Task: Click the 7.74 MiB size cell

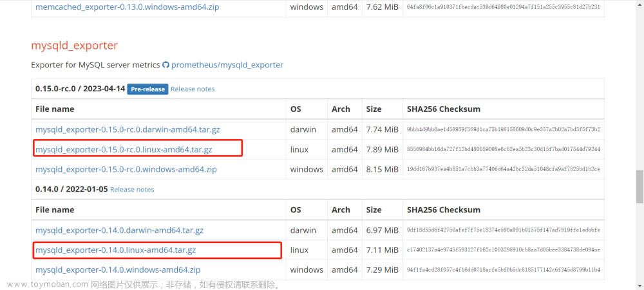Action: (x=383, y=130)
